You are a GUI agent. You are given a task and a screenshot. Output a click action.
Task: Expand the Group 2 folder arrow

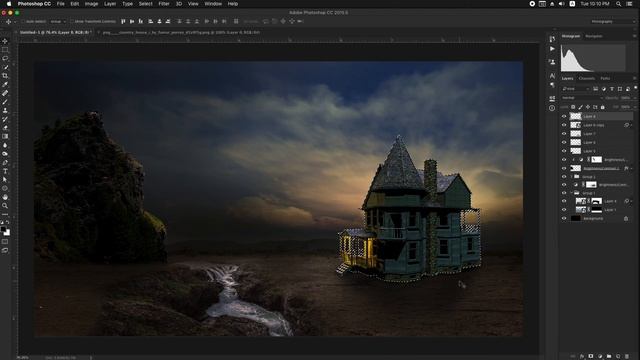click(x=571, y=177)
